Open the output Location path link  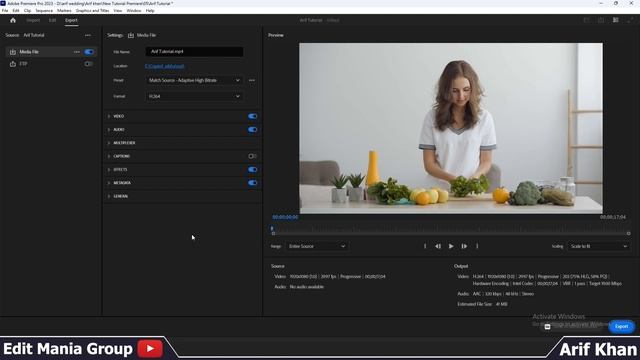[164, 66]
